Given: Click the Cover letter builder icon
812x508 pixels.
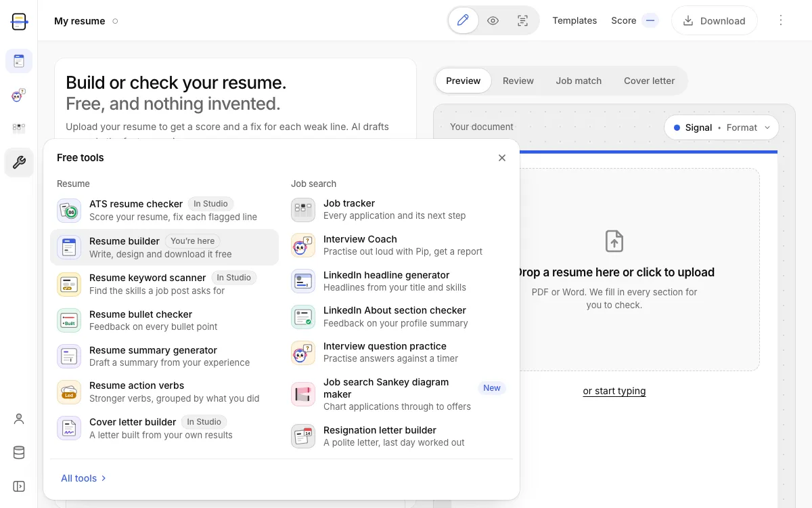Looking at the screenshot, I should (69, 428).
